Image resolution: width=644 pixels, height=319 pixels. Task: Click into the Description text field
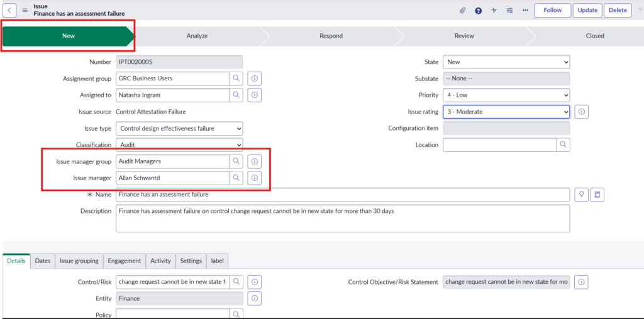tap(343, 218)
